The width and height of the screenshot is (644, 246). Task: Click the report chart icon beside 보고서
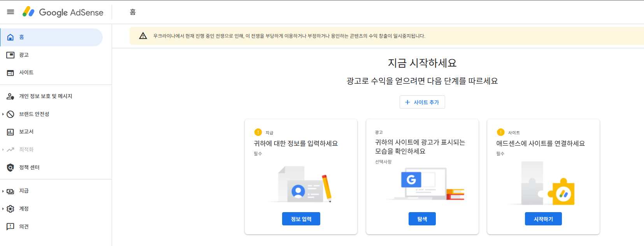point(11,132)
